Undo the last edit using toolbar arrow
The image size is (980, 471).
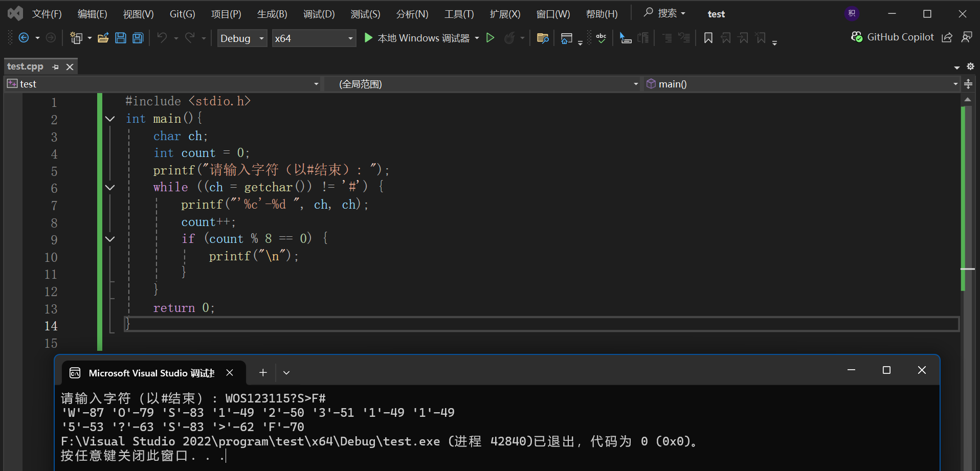point(162,38)
